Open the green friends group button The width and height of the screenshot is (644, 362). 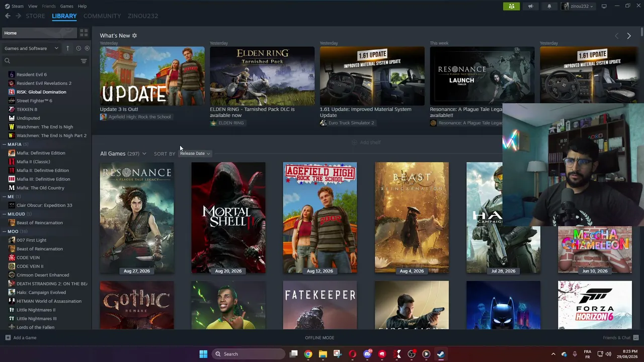[x=511, y=6]
